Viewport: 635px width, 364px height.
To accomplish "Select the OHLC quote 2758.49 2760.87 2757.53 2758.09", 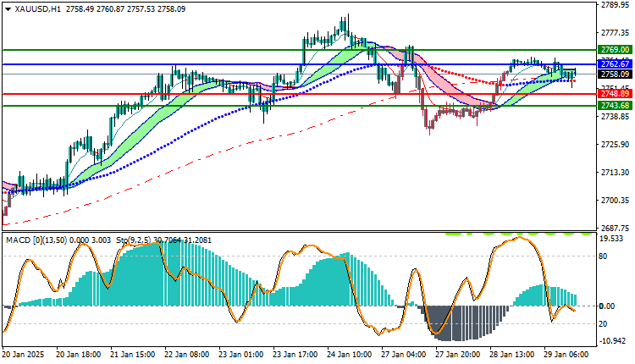I will coord(125,9).
